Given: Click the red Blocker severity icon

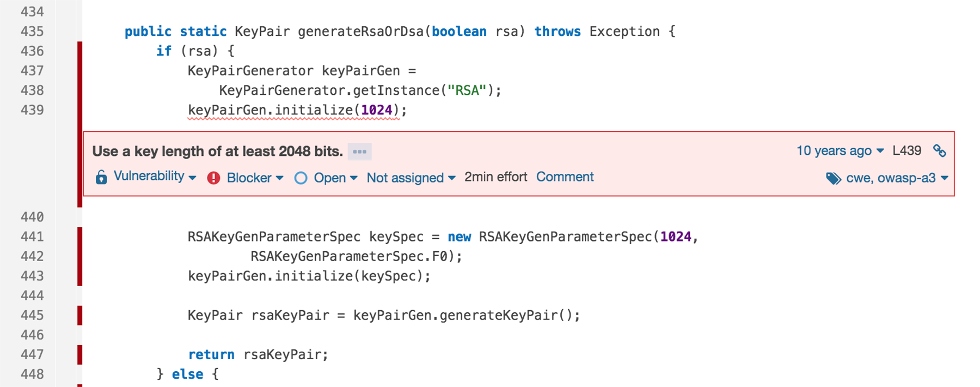Looking at the screenshot, I should pos(213,178).
